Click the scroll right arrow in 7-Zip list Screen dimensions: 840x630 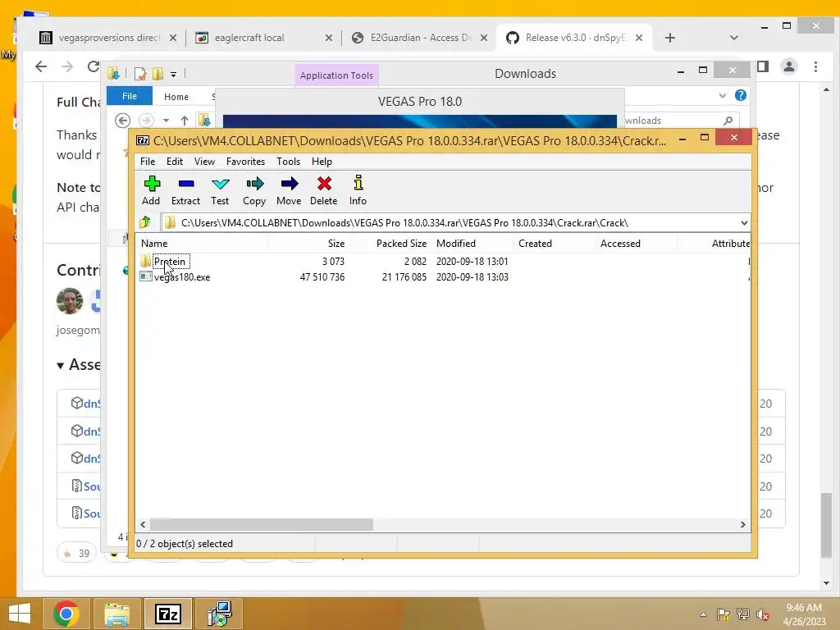click(743, 524)
